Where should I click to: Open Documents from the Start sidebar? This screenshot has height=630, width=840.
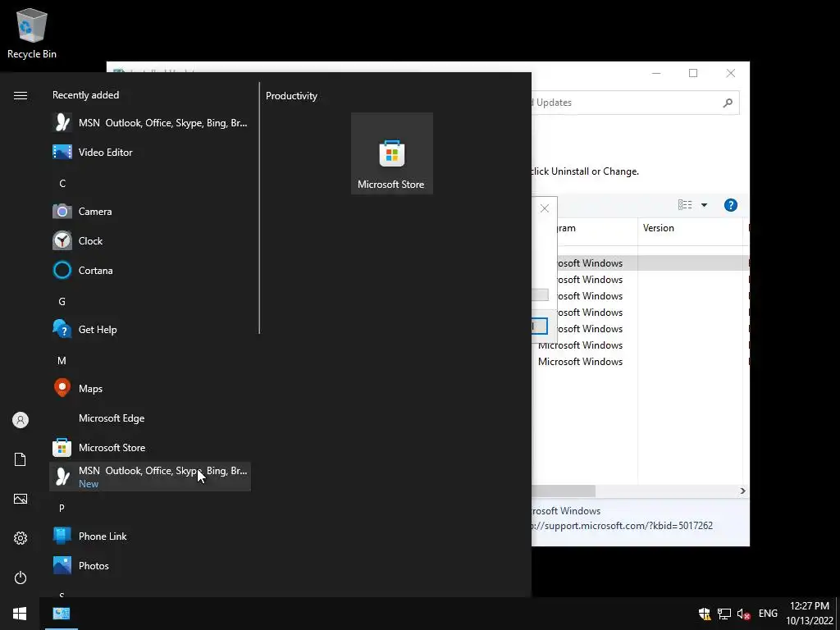[21, 459]
